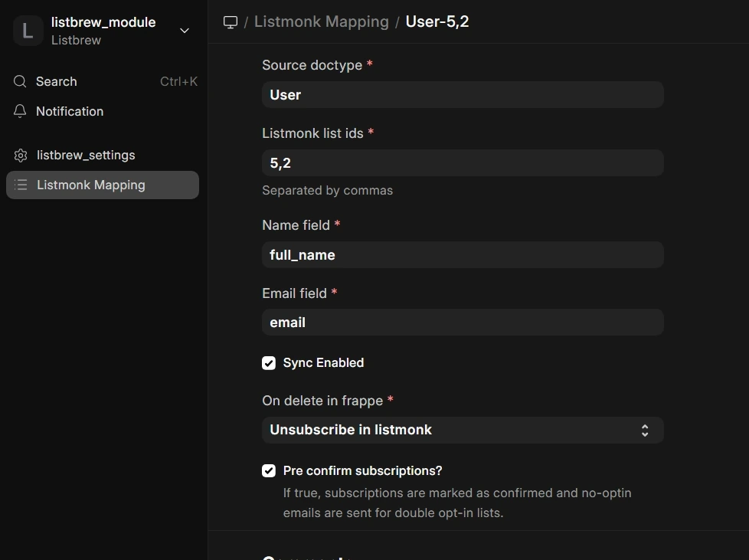Click the Source doctype label
Screen dimensions: 749x560
pyautogui.click(x=312, y=65)
